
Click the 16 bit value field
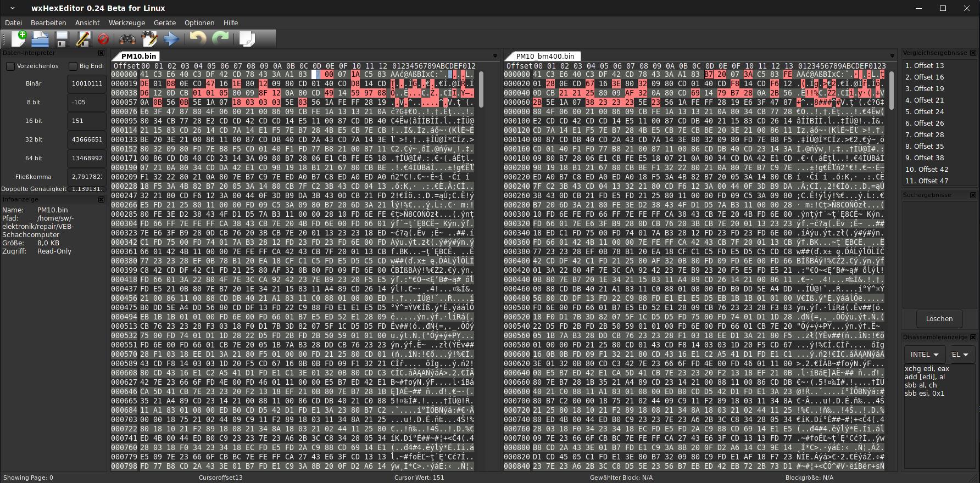pyautogui.click(x=86, y=121)
